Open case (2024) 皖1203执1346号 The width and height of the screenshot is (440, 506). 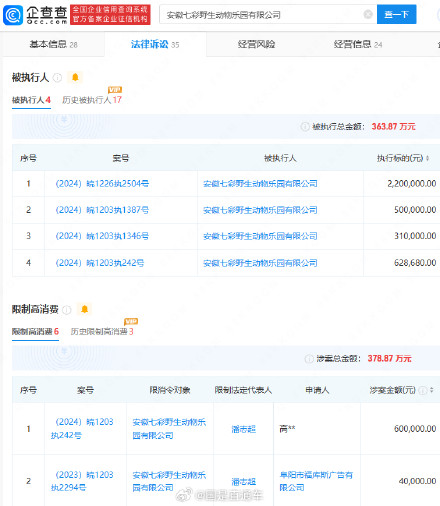tap(102, 236)
